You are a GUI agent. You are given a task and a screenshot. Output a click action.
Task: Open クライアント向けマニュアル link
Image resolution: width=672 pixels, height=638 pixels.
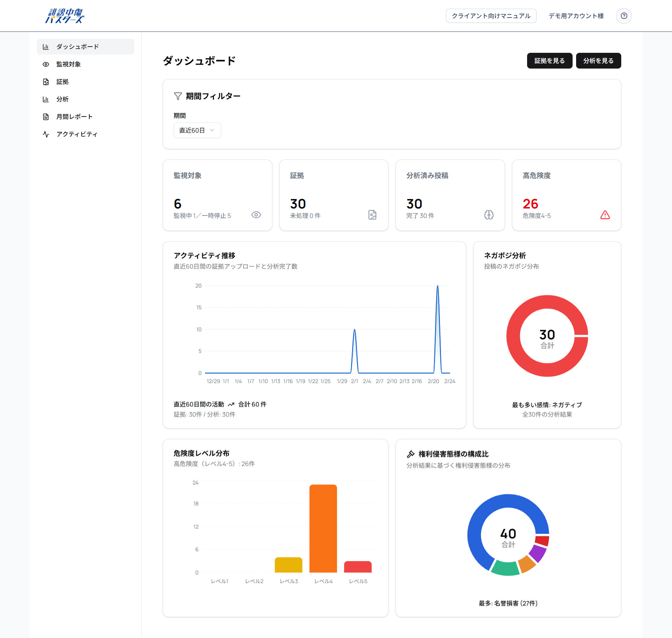pos(491,16)
